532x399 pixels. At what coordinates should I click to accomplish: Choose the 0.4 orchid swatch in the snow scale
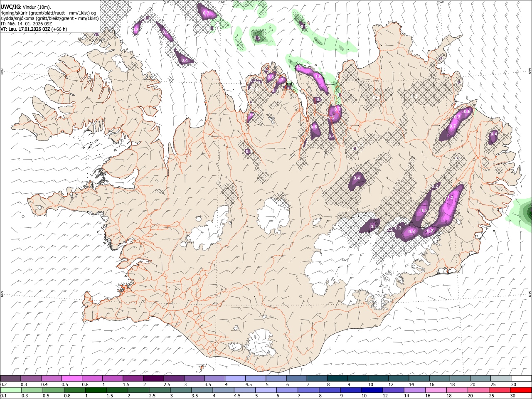pyautogui.click(x=51, y=379)
